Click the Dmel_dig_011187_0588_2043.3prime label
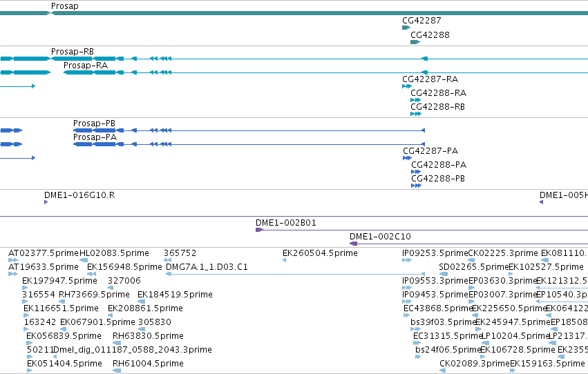Screen dimensions: 588x374 pos(133,350)
